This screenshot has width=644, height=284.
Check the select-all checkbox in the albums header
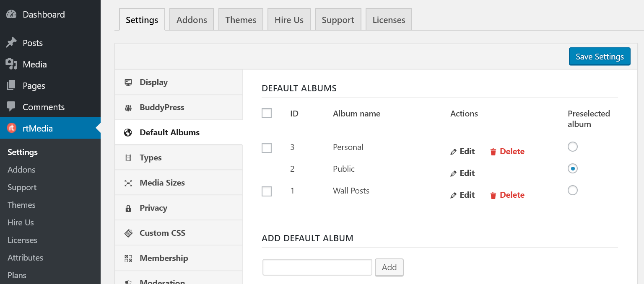267,113
